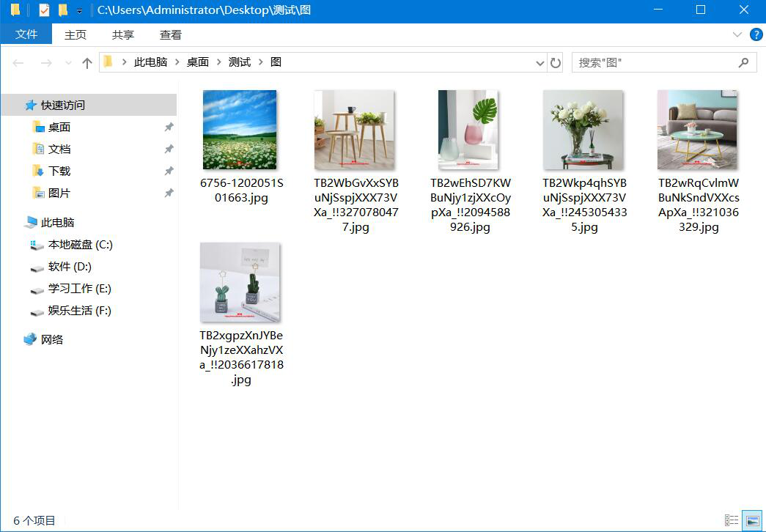Click the refresh icon in the address bar
This screenshot has width=766, height=532.
pyautogui.click(x=555, y=62)
